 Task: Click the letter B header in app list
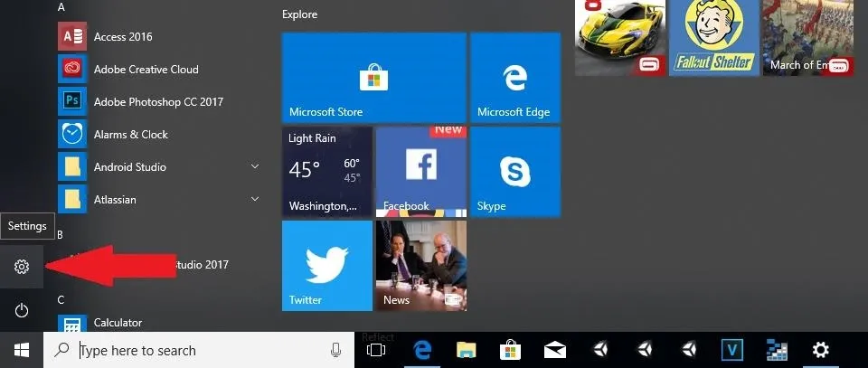(61, 235)
